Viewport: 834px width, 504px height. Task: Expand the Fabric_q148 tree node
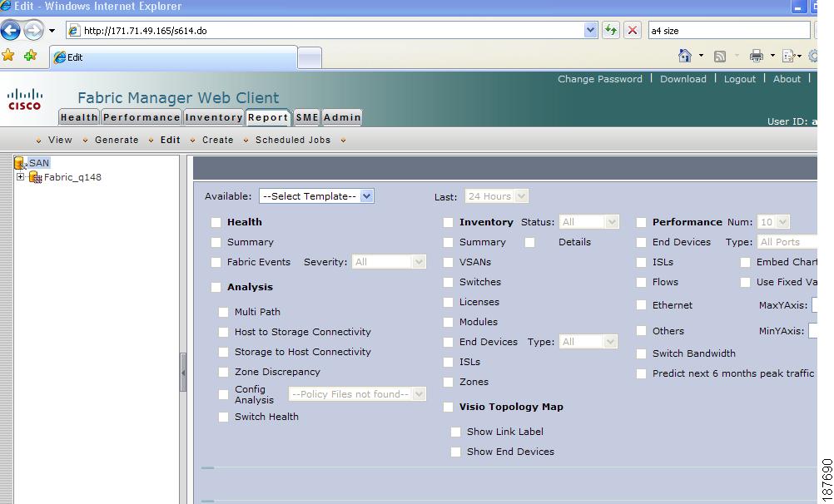coord(20,176)
